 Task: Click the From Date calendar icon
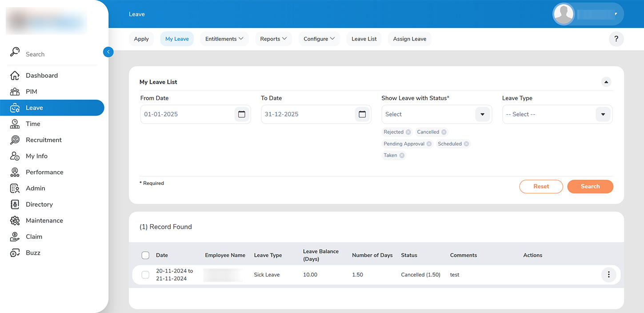click(x=241, y=114)
